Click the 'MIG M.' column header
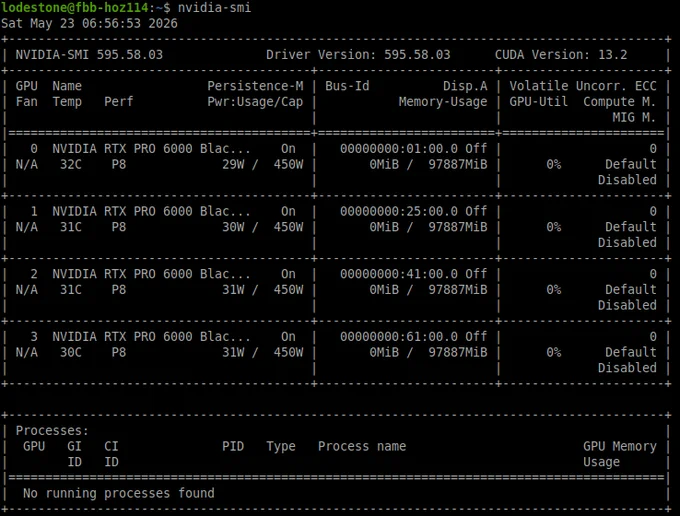The image size is (680, 516). click(x=634, y=117)
